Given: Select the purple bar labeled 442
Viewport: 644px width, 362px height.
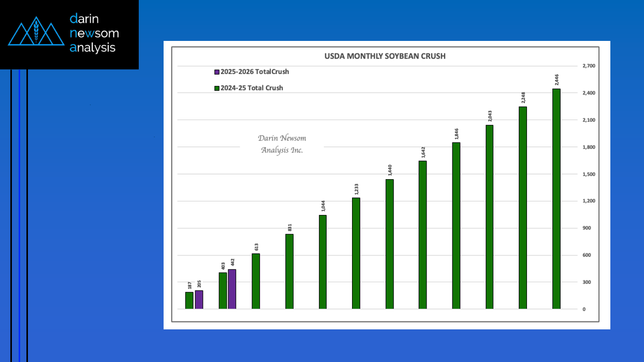Looking at the screenshot, I should tap(232, 289).
